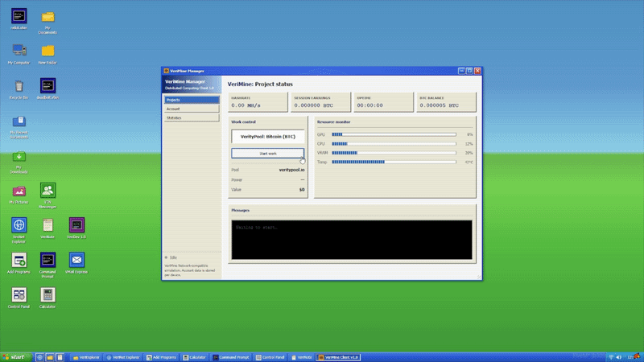644x362 pixels.
Task: Click the Messages console output area
Action: 352,240
